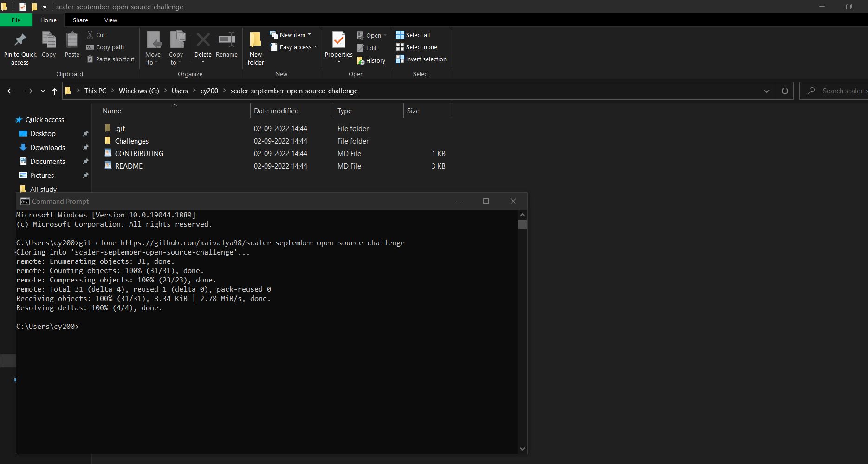Click the Rename icon
Viewport: 868px width, 464px height.
pyautogui.click(x=227, y=40)
